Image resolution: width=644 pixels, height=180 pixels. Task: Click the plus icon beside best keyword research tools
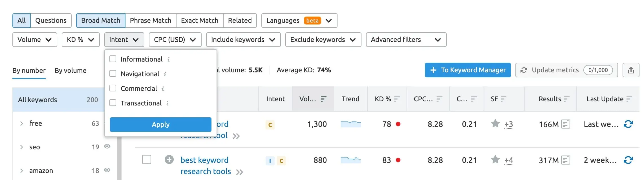169,160
